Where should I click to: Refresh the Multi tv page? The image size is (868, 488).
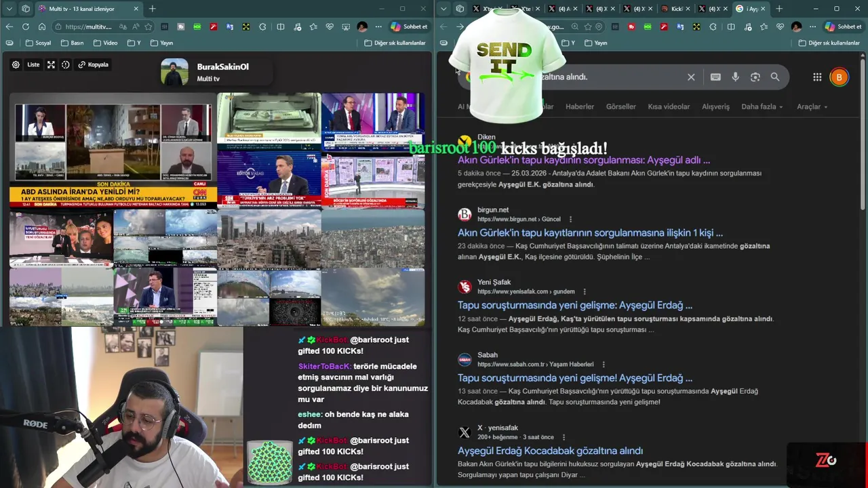pyautogui.click(x=26, y=26)
